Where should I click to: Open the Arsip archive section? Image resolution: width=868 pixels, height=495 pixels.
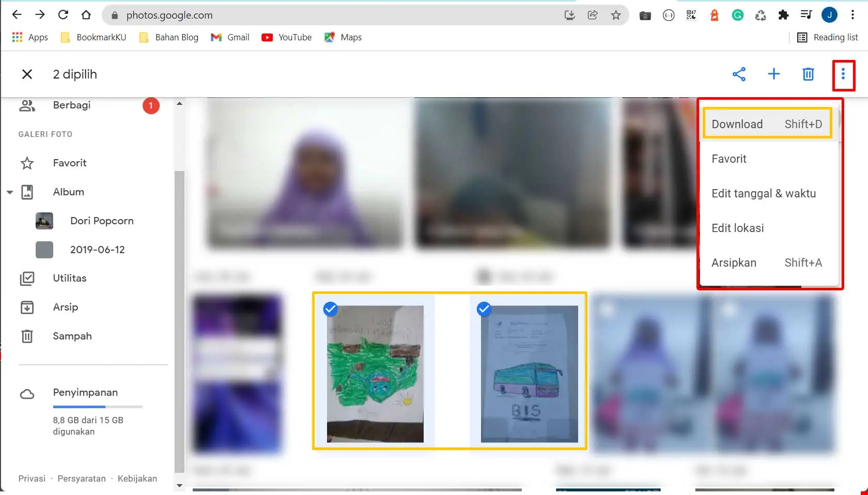(65, 307)
